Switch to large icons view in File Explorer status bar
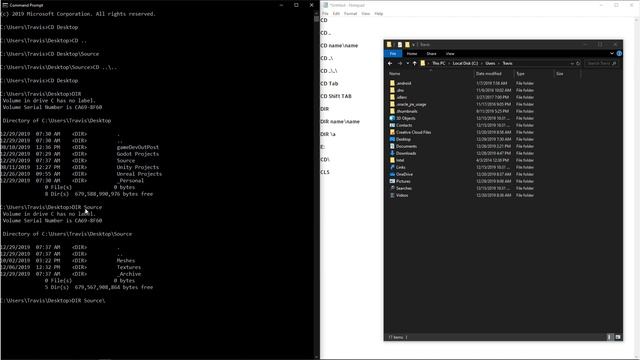This screenshot has height=360, width=640. pos(618,337)
